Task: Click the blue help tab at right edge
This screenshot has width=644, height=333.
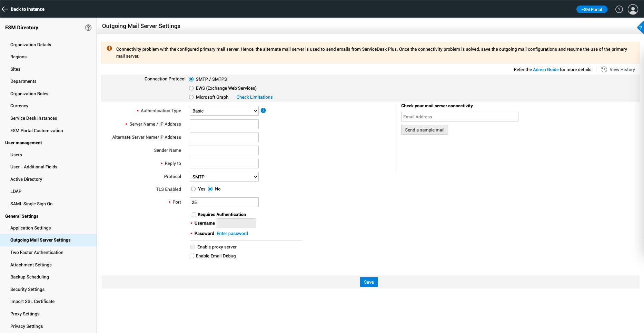Action: pos(641,28)
